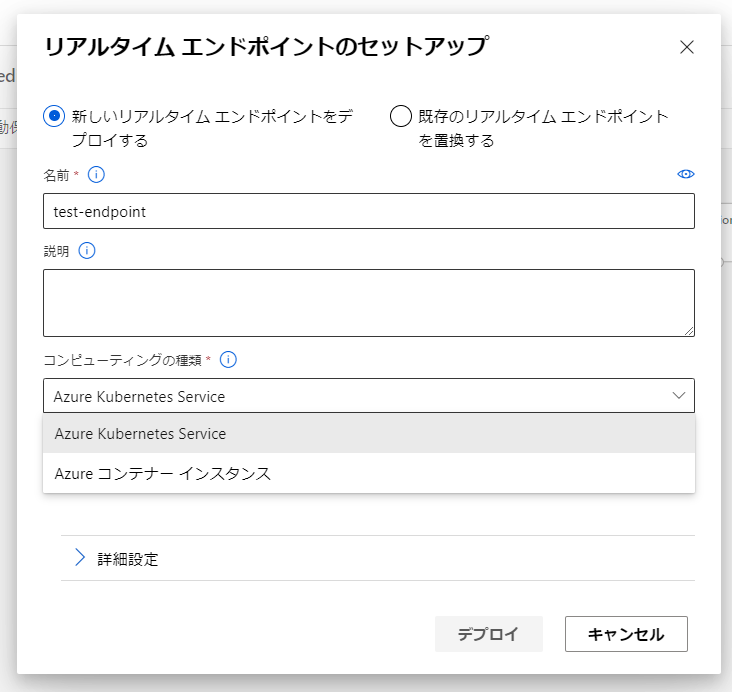The width and height of the screenshot is (732, 692).
Task: Toggle the eye icon above name field
Action: (686, 174)
